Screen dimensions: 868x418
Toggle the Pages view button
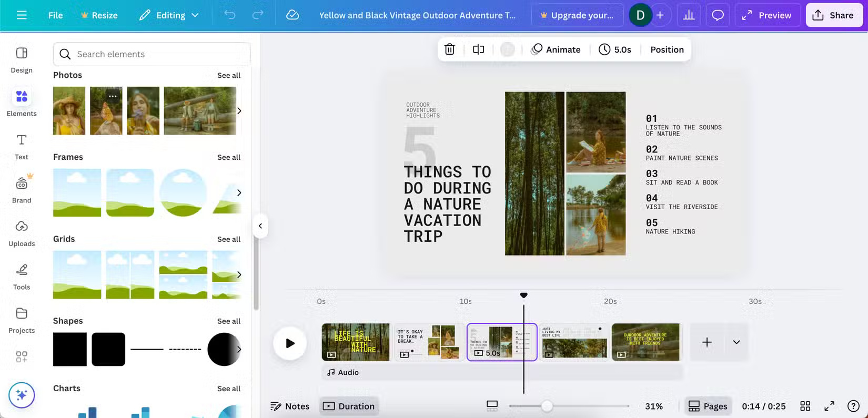(708, 406)
